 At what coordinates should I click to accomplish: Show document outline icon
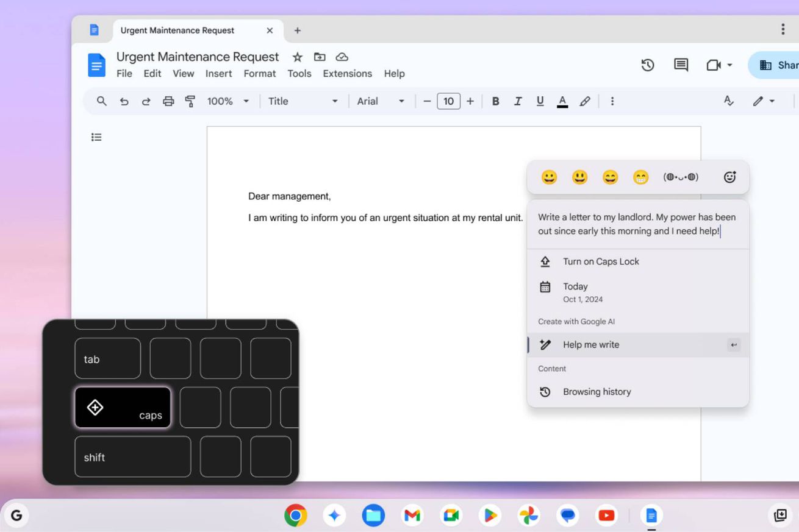click(96, 137)
